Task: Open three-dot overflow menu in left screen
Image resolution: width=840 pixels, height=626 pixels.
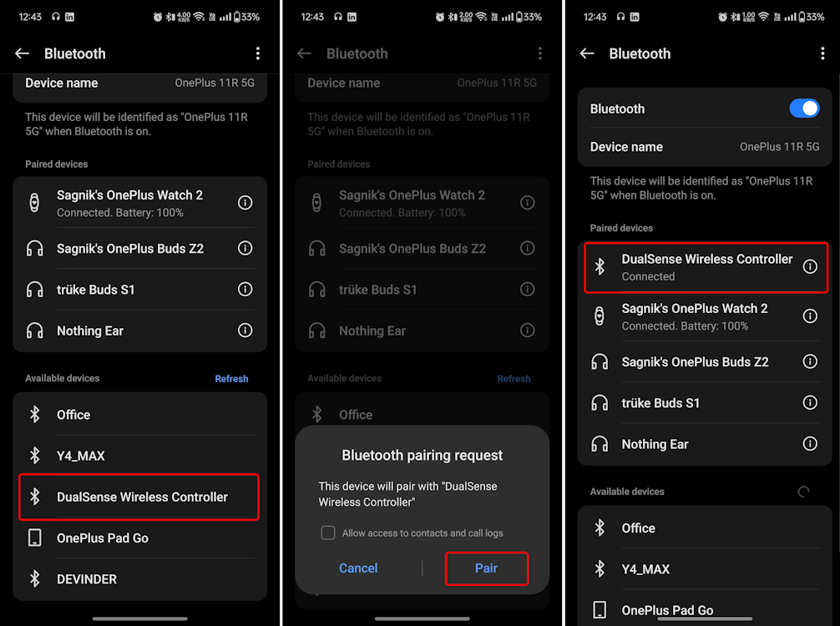Action: point(258,53)
